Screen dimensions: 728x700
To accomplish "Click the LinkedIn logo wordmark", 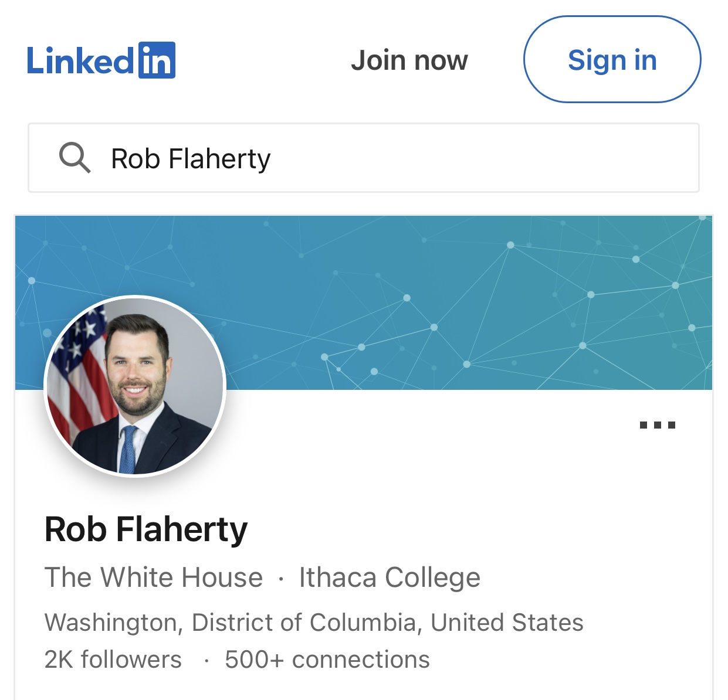I will pos(101,60).
